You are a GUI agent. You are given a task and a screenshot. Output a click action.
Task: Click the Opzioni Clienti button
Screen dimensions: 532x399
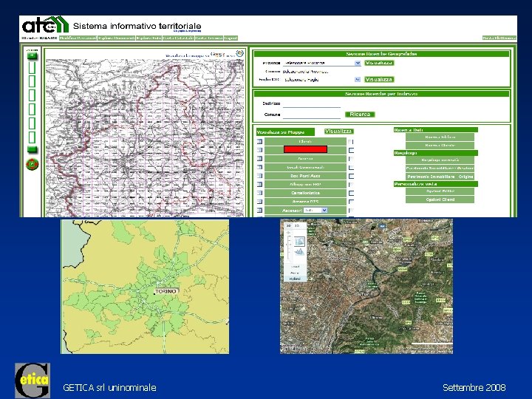[x=440, y=199]
